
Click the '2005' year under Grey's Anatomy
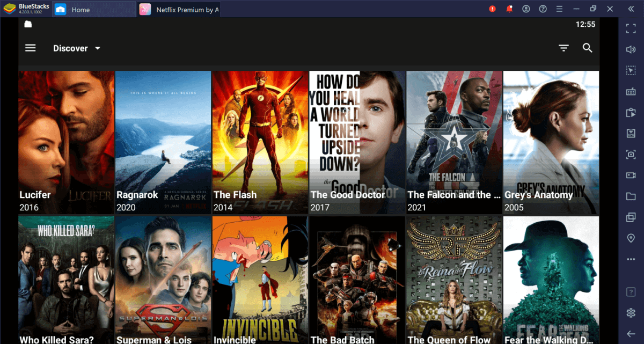click(x=514, y=207)
